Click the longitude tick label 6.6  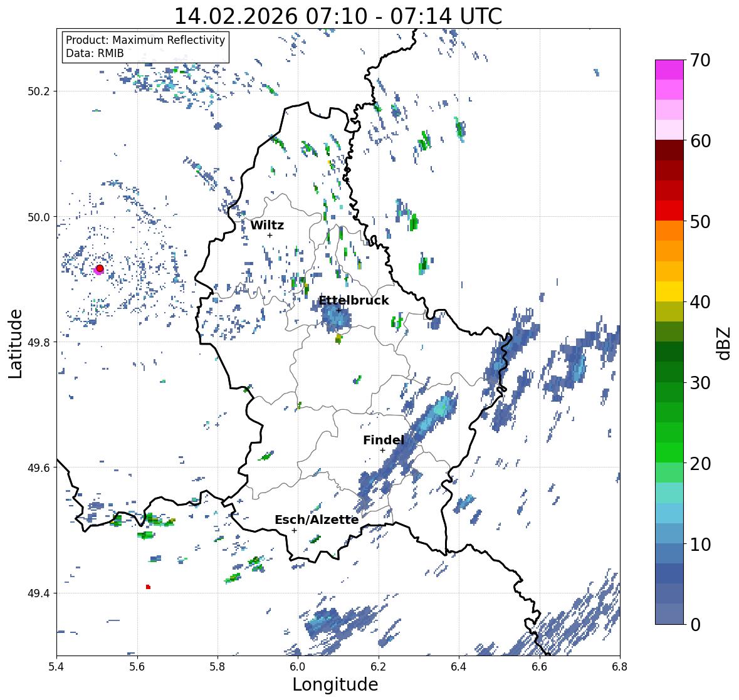coord(540,667)
